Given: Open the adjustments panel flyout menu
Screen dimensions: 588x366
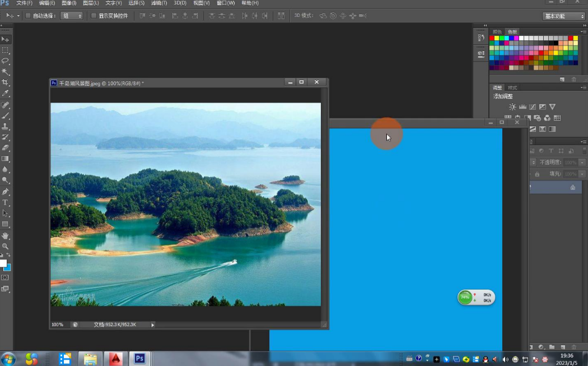Looking at the screenshot, I should pyautogui.click(x=583, y=87).
